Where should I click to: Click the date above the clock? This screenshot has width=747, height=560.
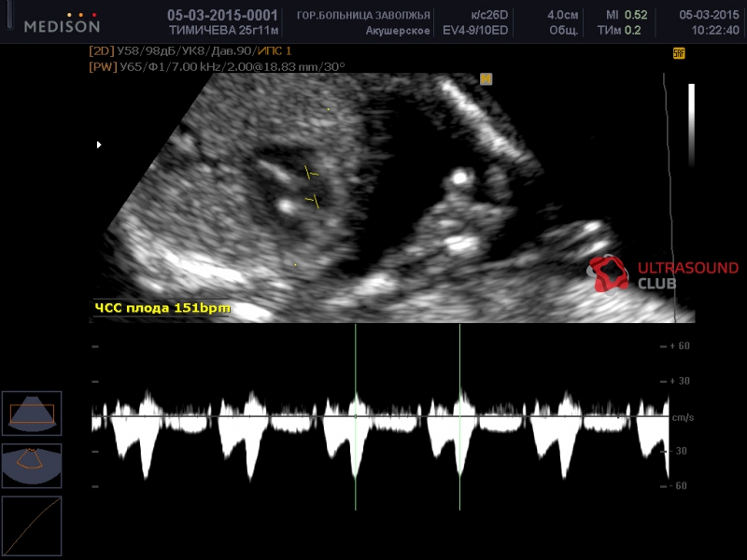(x=710, y=15)
